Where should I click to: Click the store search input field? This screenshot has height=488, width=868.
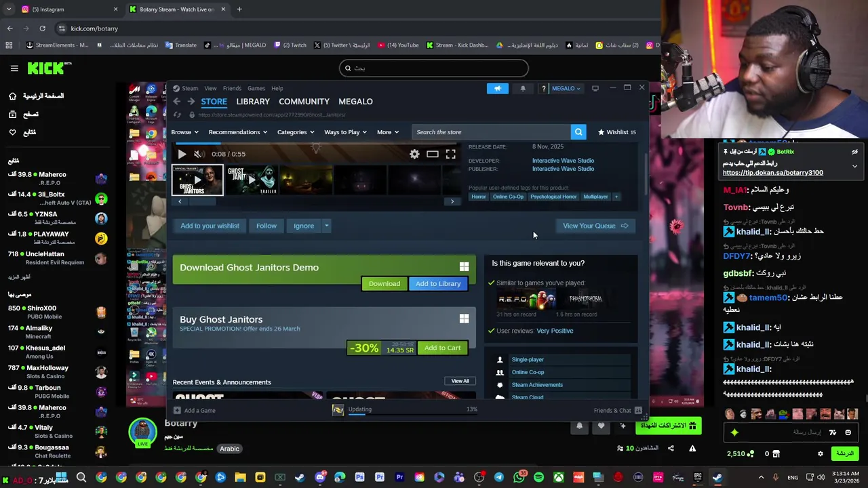[x=492, y=132]
